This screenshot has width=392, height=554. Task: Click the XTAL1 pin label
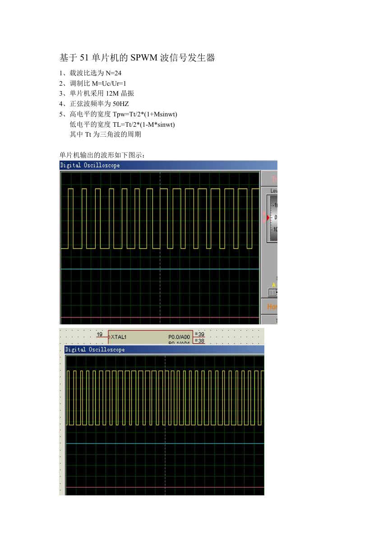pos(119,337)
